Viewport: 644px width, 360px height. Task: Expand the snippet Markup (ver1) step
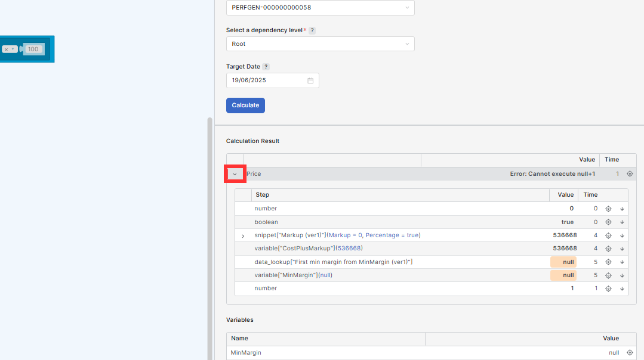243,236
